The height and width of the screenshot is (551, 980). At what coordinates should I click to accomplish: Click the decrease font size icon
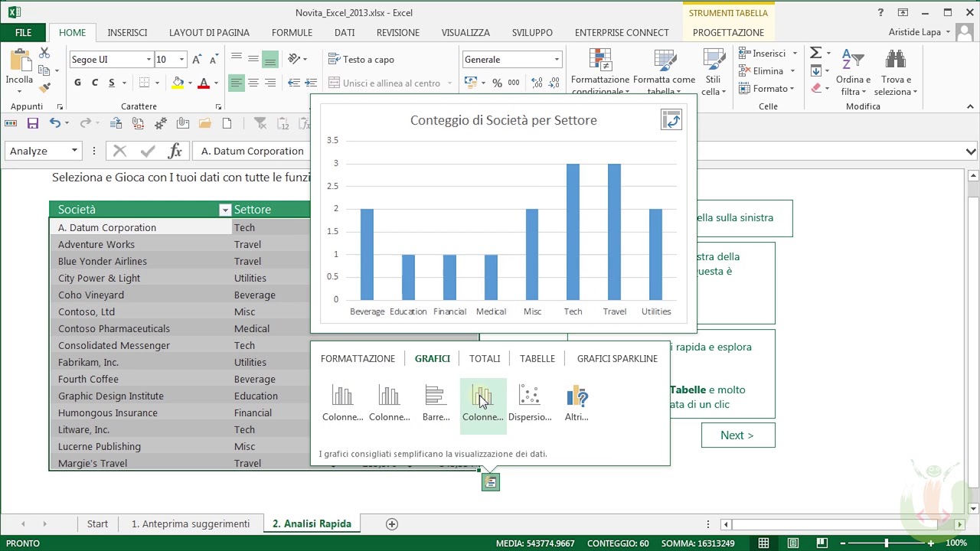(x=213, y=60)
